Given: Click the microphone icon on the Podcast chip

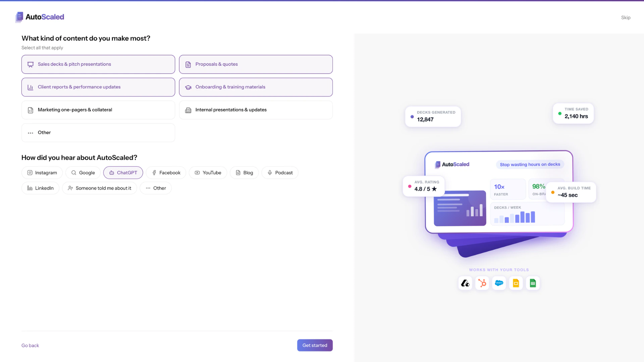Looking at the screenshot, I should point(270,173).
